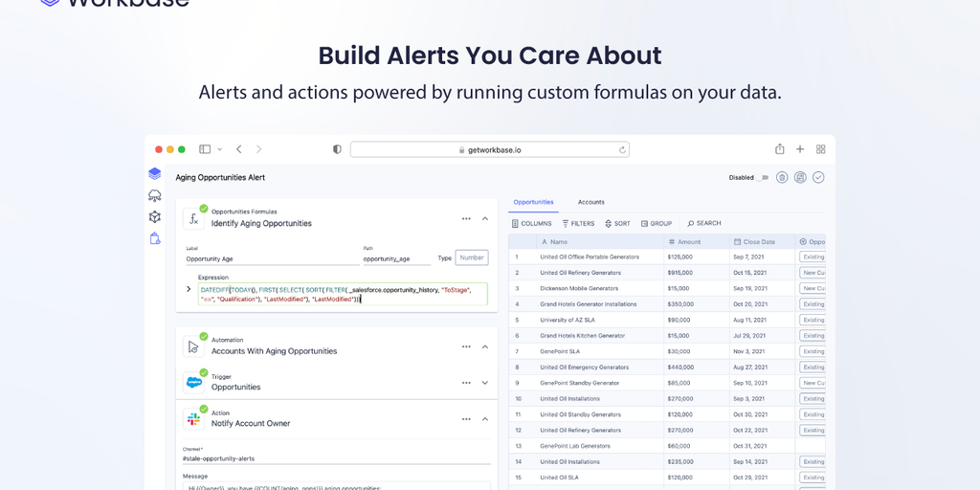This screenshot has width=980, height=490.
Task: Expand the Expression editor arrow
Action: [189, 289]
